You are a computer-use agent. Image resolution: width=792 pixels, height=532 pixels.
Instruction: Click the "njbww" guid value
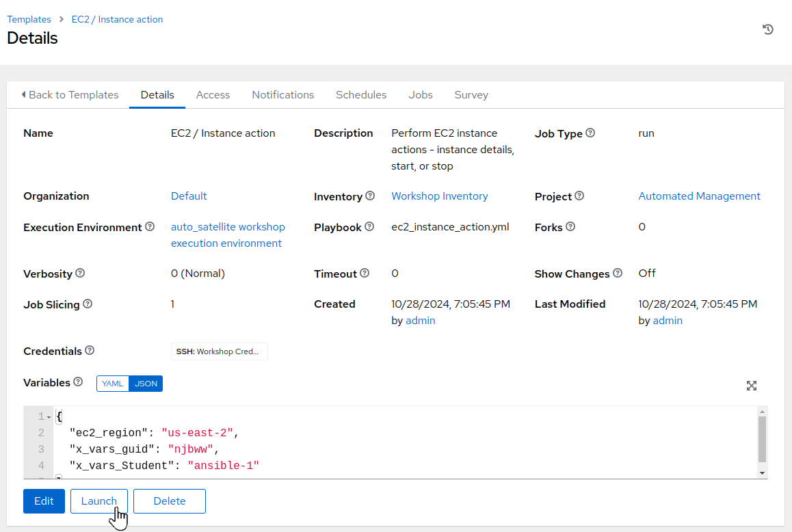tap(190, 449)
